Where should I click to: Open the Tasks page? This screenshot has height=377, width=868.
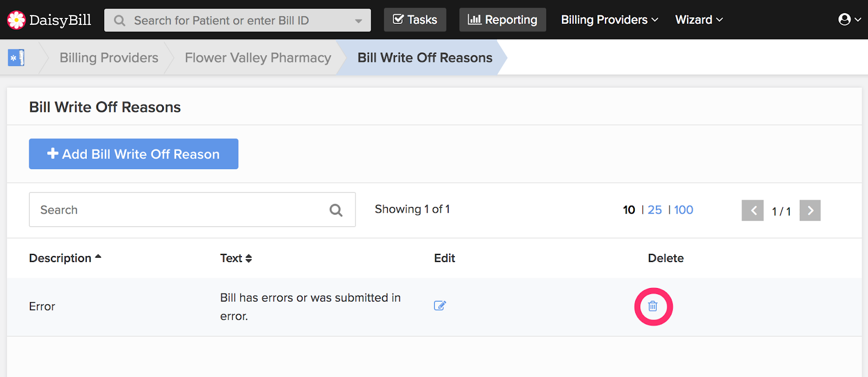[415, 20]
